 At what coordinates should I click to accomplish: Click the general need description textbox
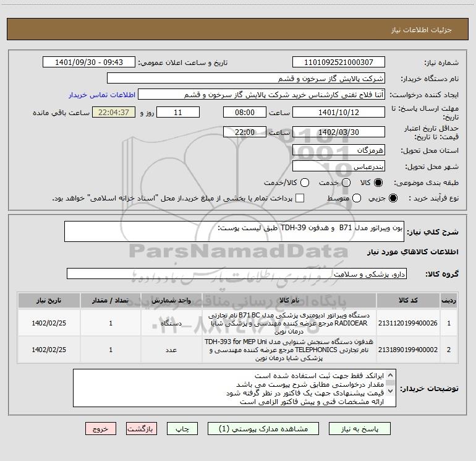point(234,231)
